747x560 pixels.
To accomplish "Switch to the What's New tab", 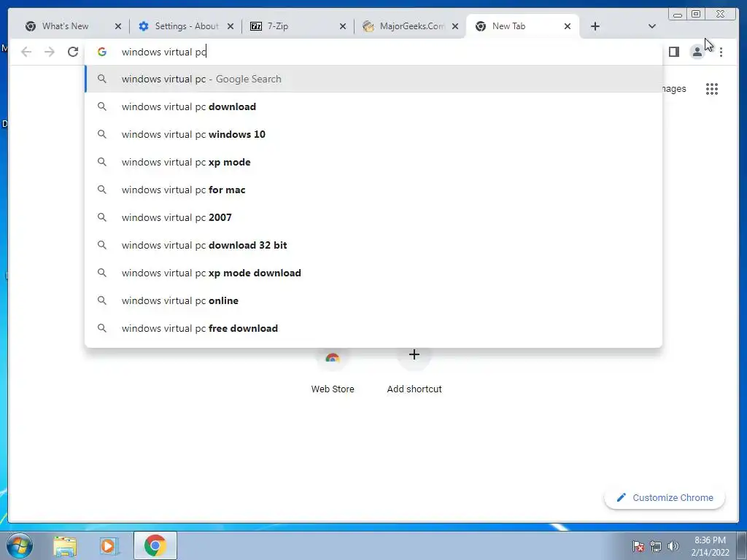I will [x=65, y=26].
